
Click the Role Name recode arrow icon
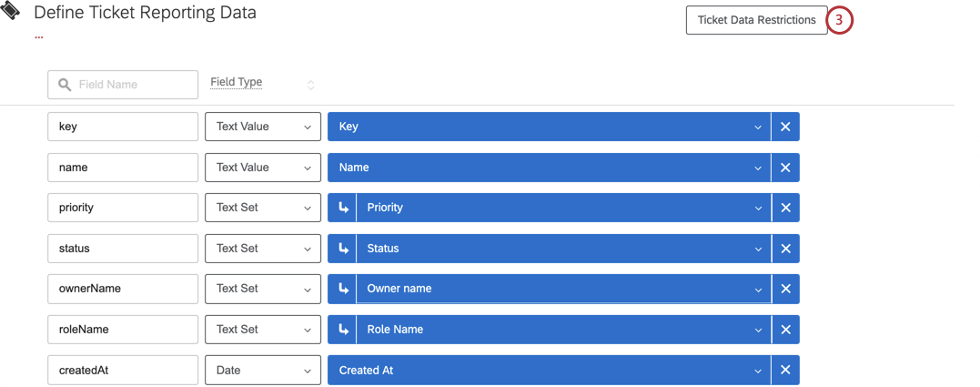[343, 330]
